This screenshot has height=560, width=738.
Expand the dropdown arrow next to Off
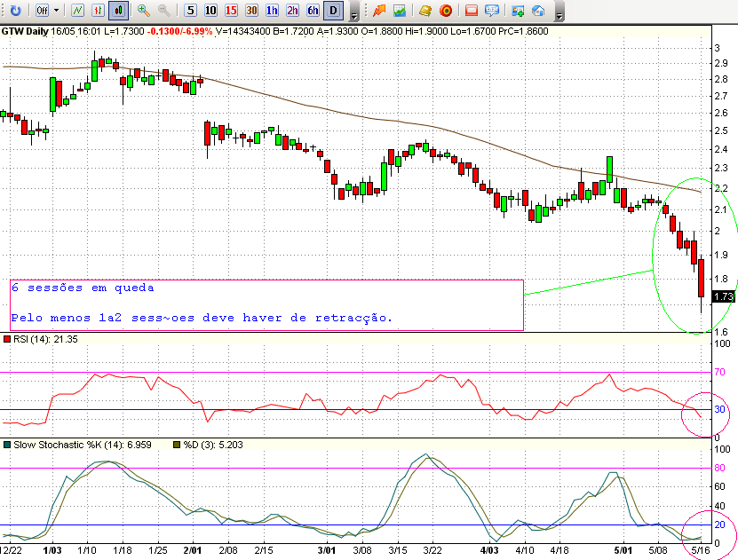[x=55, y=11]
